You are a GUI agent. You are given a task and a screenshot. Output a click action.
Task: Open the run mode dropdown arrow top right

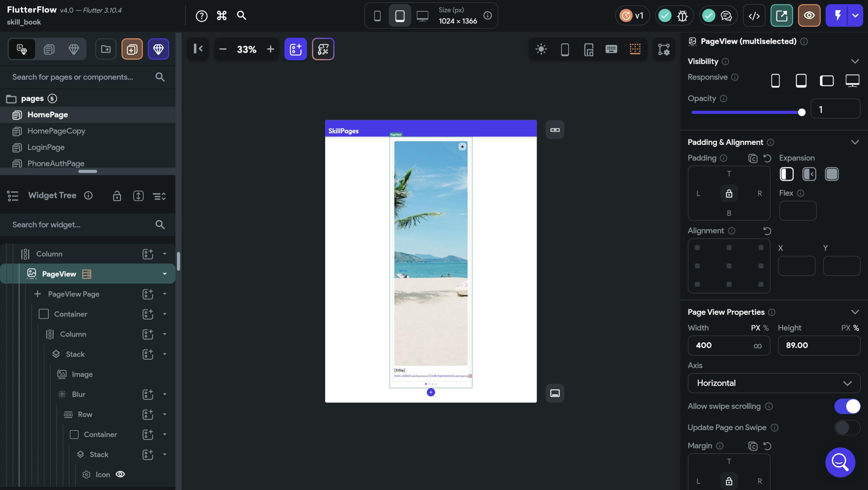coord(855,16)
